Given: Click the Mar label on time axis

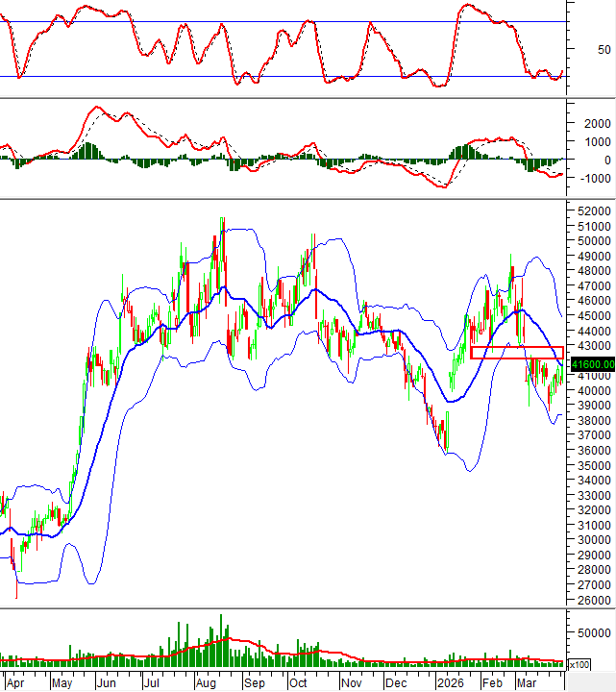Looking at the screenshot, I should 527,682.
